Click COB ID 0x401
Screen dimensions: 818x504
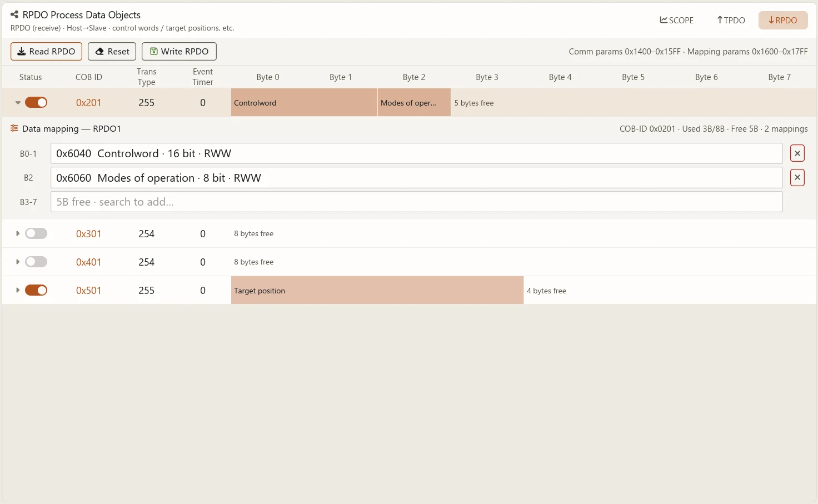(89, 262)
